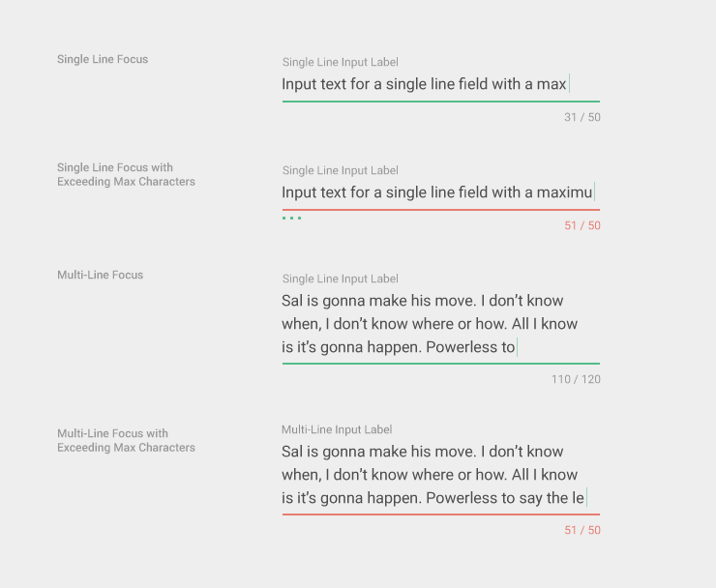Focus the multi-line field ending "say the le"
The height and width of the screenshot is (588, 716).
[x=433, y=475]
